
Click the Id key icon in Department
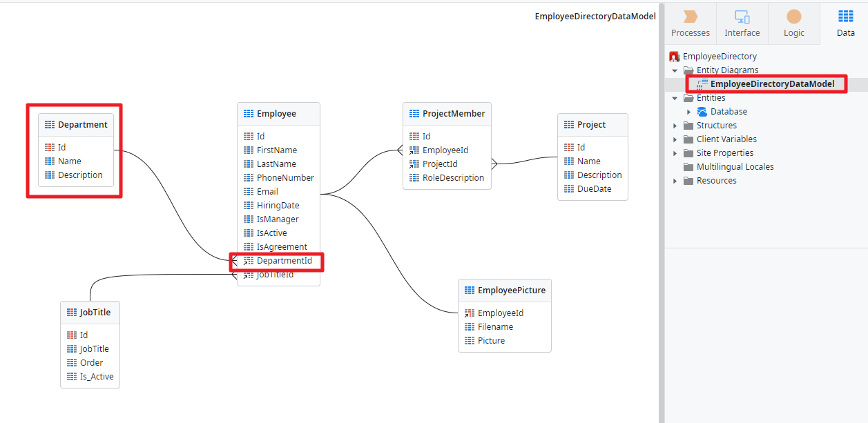[49, 148]
